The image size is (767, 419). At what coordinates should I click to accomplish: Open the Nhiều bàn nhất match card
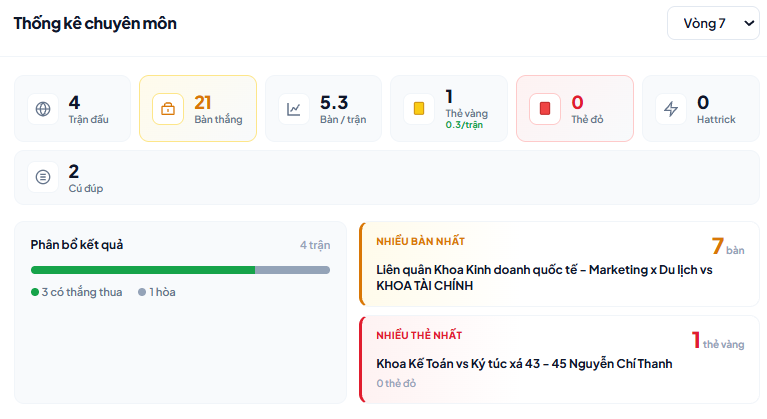[559, 264]
